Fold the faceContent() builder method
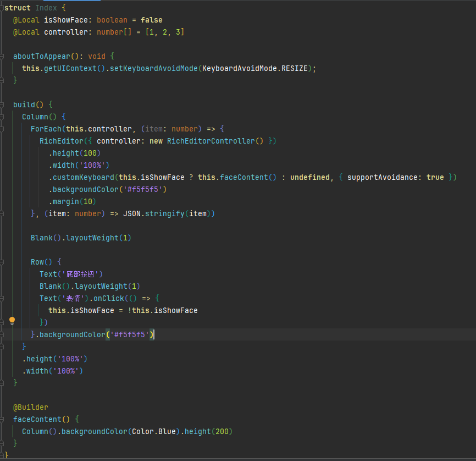 point(2,419)
